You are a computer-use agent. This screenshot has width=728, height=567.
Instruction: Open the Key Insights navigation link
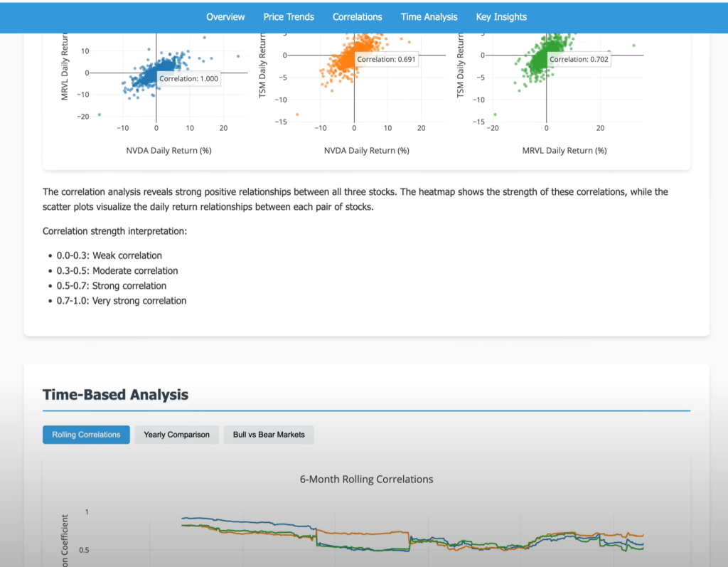pyautogui.click(x=501, y=17)
